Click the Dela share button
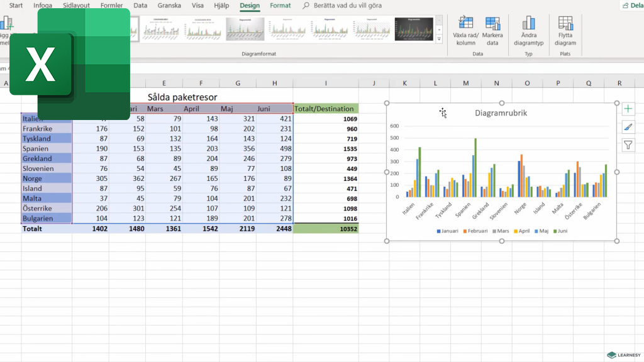The height and width of the screenshot is (362, 644). click(x=633, y=5)
